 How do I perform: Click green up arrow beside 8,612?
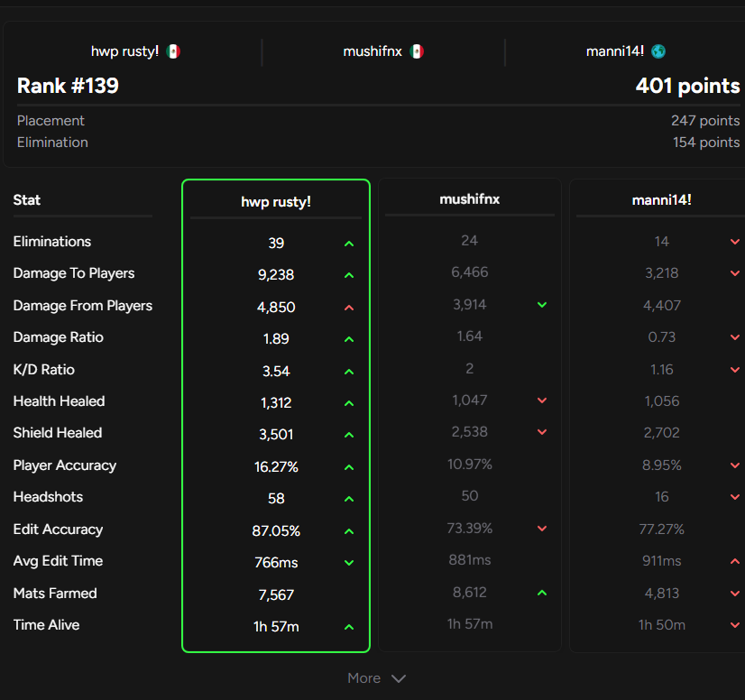pyautogui.click(x=542, y=593)
